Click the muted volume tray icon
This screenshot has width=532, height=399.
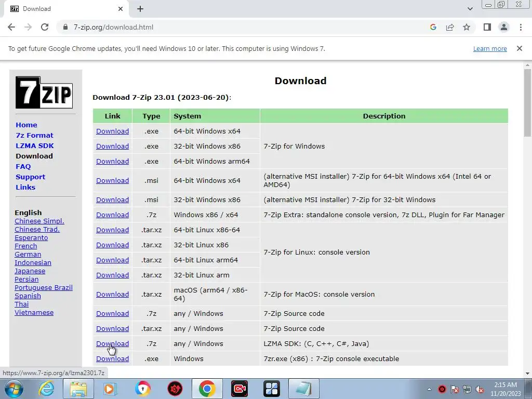point(480,389)
